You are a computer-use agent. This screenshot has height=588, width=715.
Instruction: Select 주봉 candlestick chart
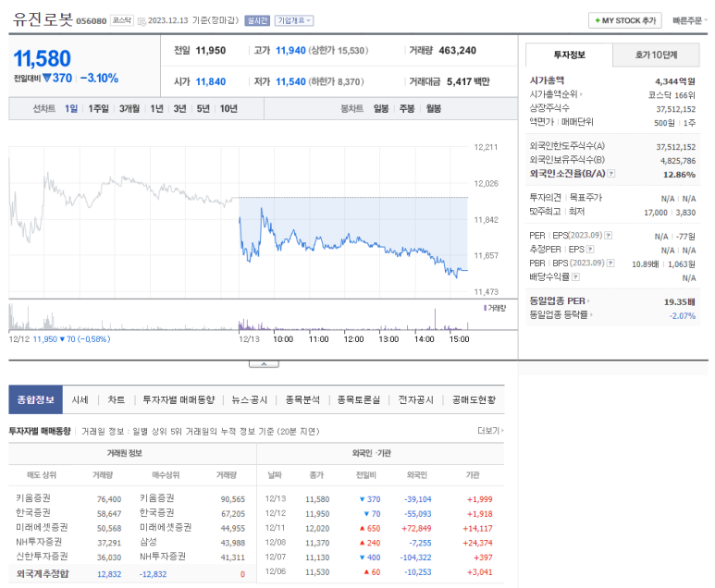click(407, 108)
